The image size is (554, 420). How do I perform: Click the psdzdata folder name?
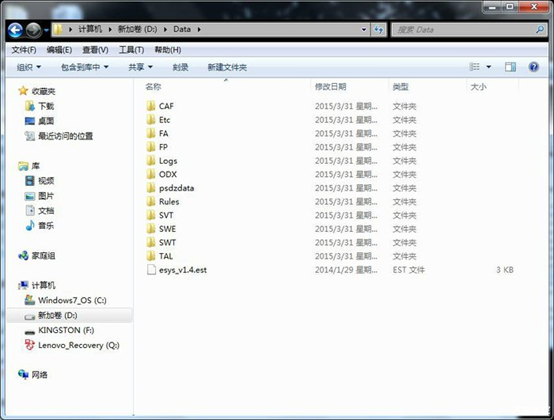click(176, 188)
